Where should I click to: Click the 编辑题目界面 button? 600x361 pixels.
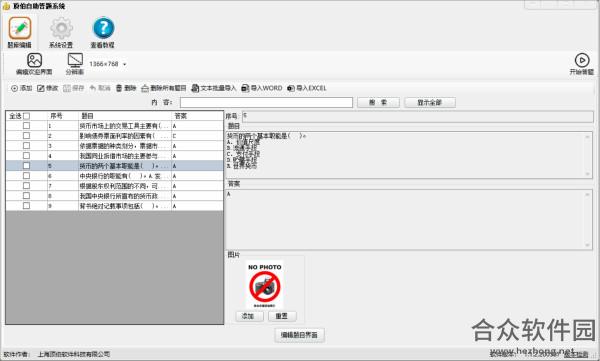299,335
